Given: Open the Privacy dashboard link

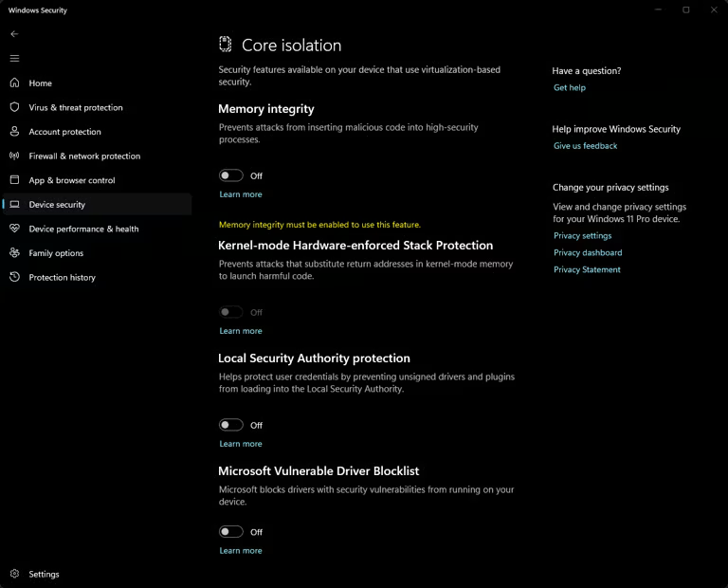Looking at the screenshot, I should (x=588, y=253).
